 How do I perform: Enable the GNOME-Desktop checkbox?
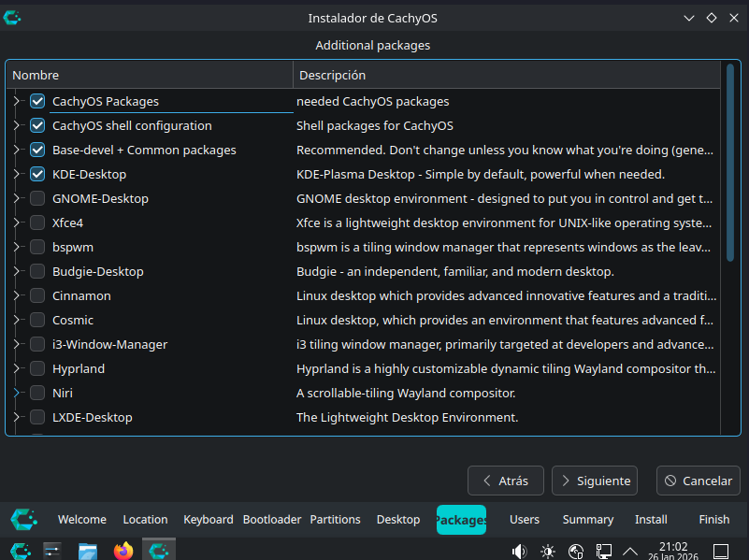(x=37, y=198)
